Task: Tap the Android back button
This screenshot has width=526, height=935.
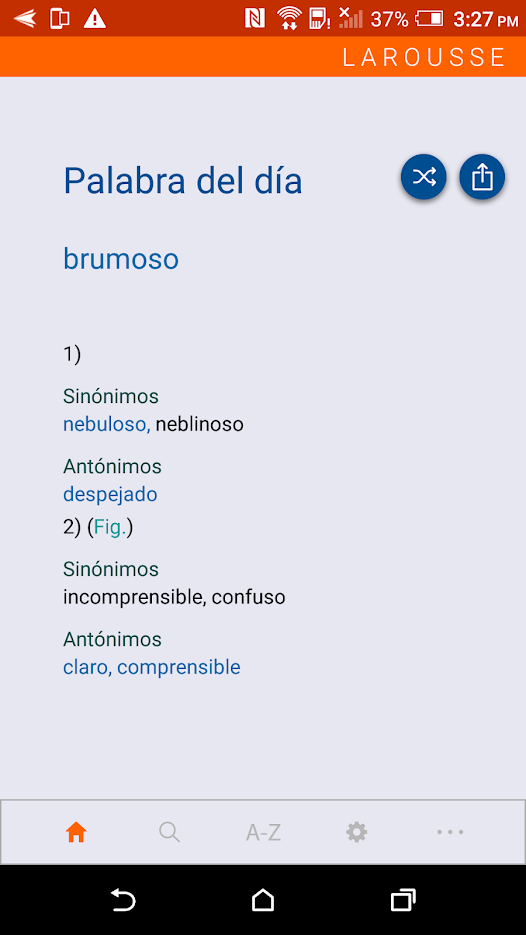Action: [123, 900]
